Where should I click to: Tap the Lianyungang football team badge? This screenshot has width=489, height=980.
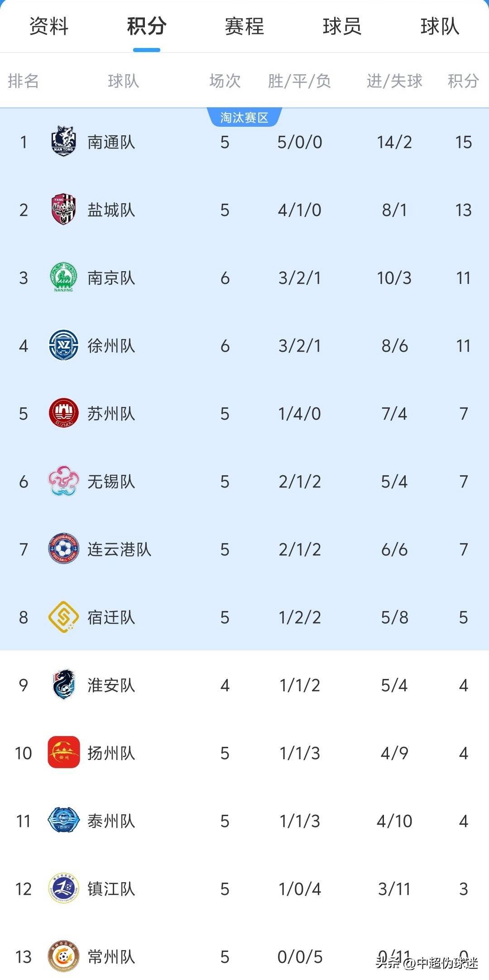63,549
